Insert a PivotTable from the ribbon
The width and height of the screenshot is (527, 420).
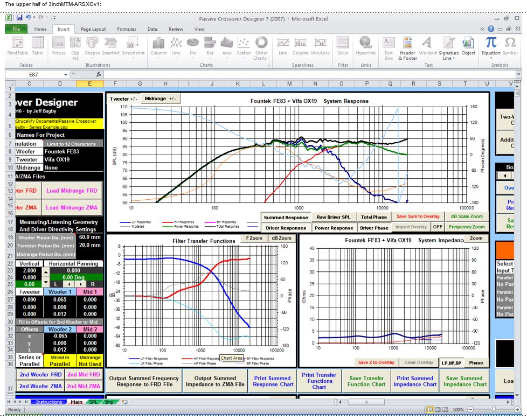click(17, 46)
